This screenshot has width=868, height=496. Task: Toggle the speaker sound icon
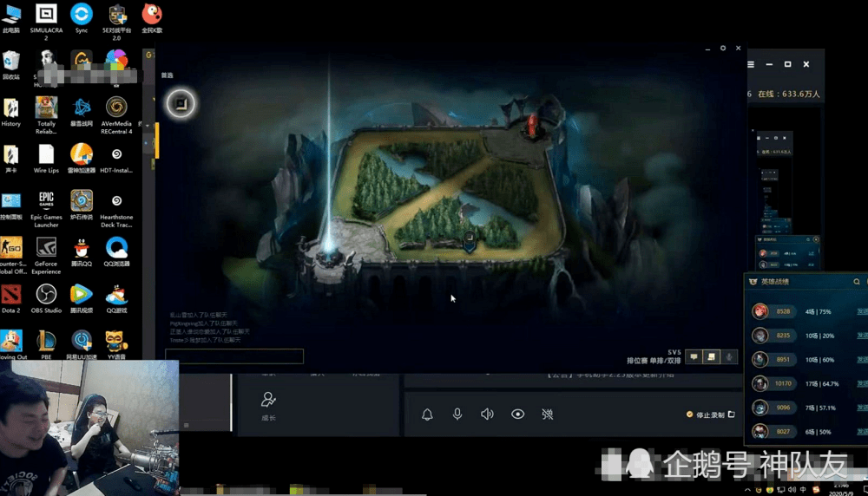coord(487,414)
